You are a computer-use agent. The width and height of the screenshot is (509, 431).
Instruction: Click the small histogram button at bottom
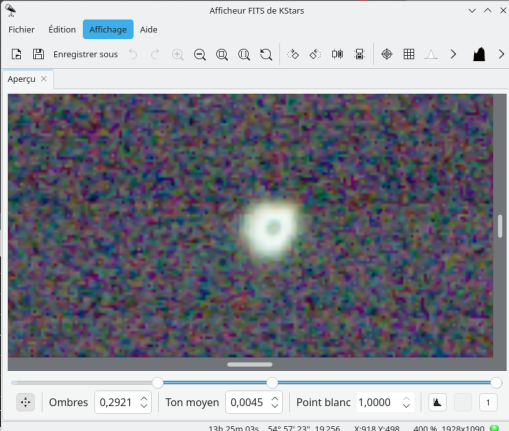(437, 402)
